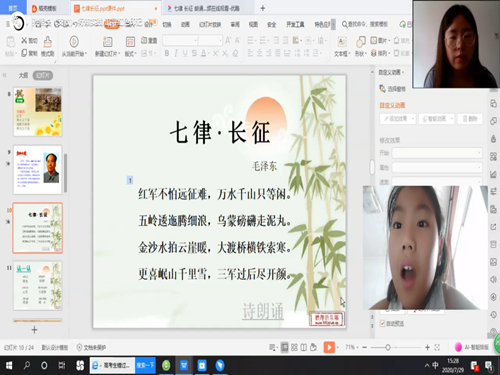Open the 71% zoom level dropdown
Image resolution: width=500 pixels, height=375 pixels.
(x=352, y=347)
